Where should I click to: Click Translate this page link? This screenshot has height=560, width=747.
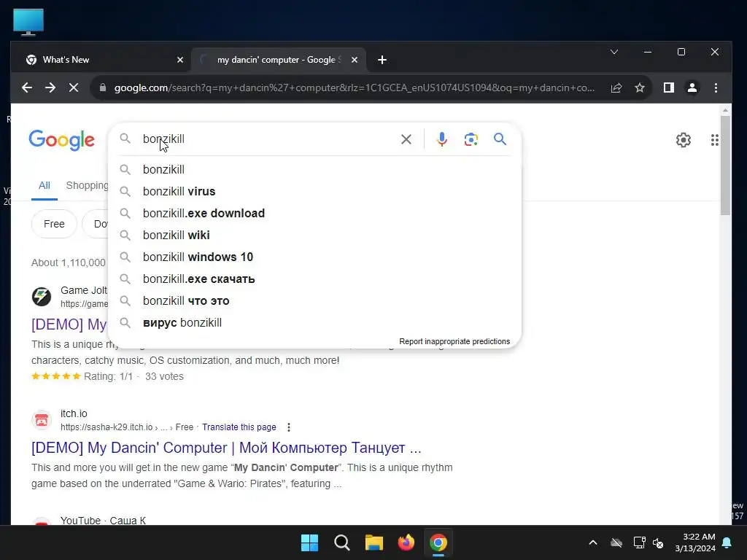[239, 427]
